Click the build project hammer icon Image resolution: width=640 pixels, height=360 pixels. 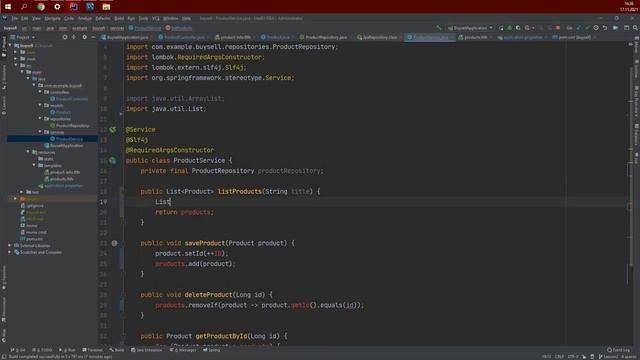439,28
